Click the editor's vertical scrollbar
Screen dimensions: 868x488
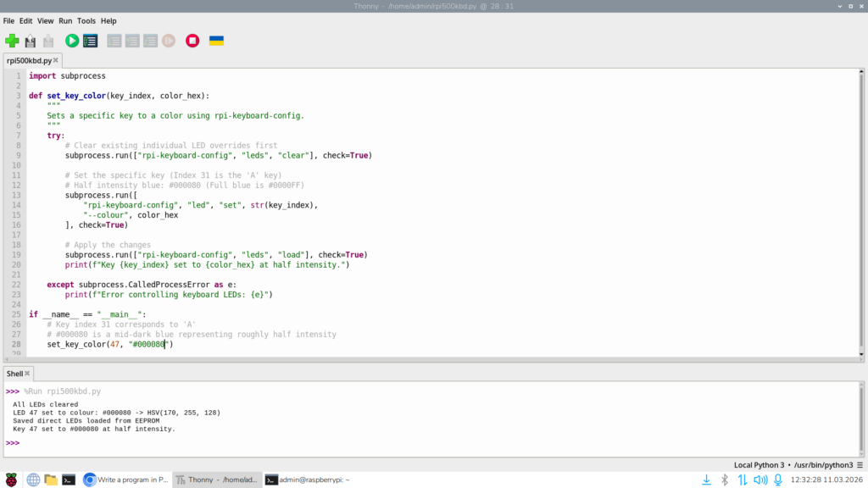(861, 212)
